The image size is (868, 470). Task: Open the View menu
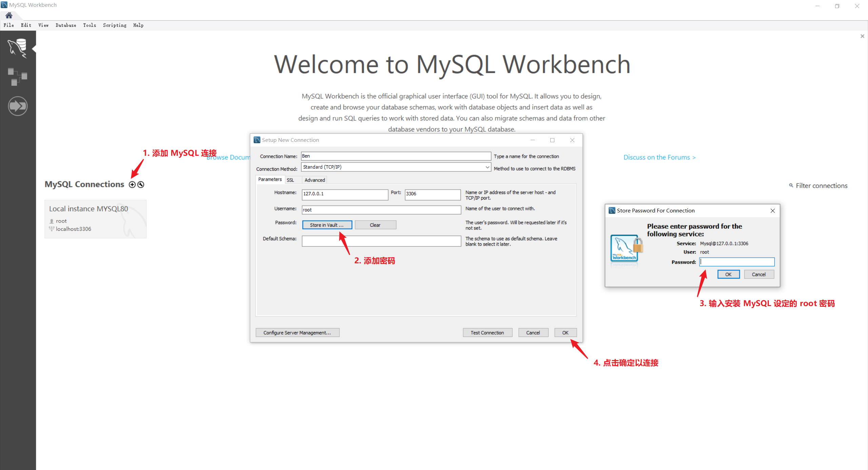[43, 25]
